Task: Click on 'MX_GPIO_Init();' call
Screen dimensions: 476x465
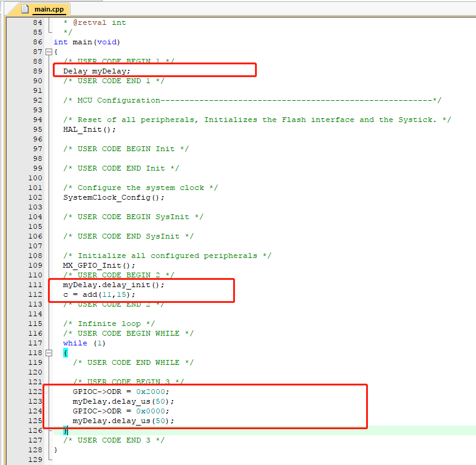Action: coord(99,266)
